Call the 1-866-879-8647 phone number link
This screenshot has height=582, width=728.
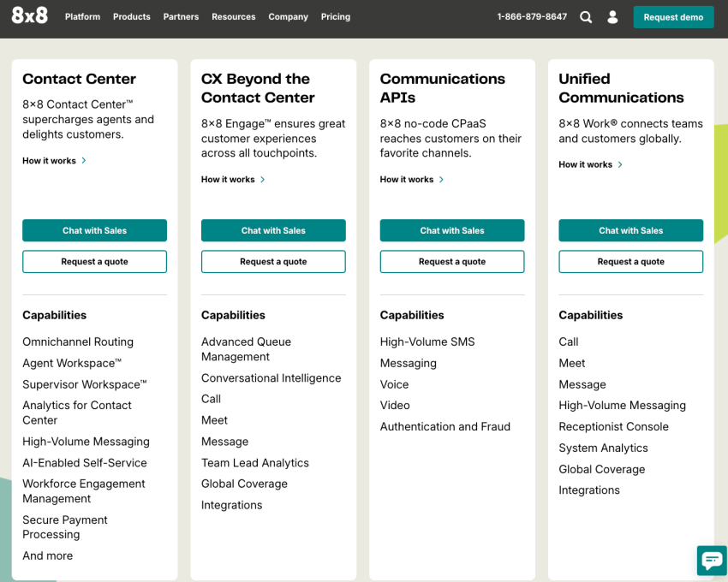[x=532, y=17]
